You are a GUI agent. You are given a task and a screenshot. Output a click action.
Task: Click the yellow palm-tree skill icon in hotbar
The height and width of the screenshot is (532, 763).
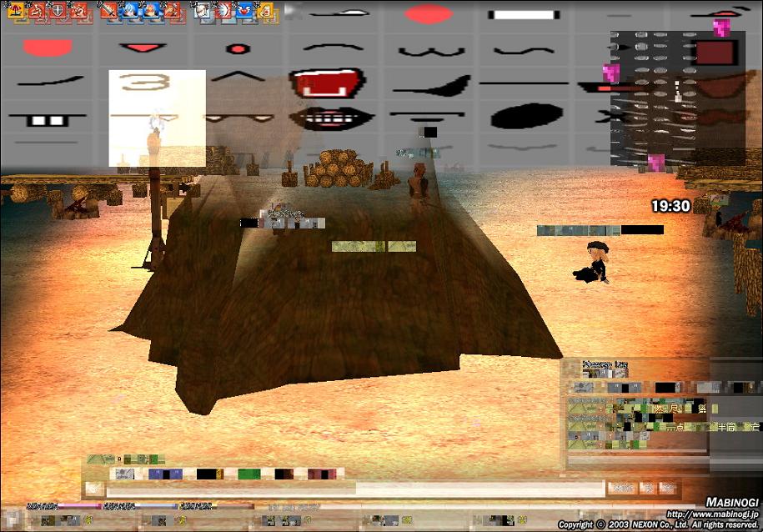point(17,11)
